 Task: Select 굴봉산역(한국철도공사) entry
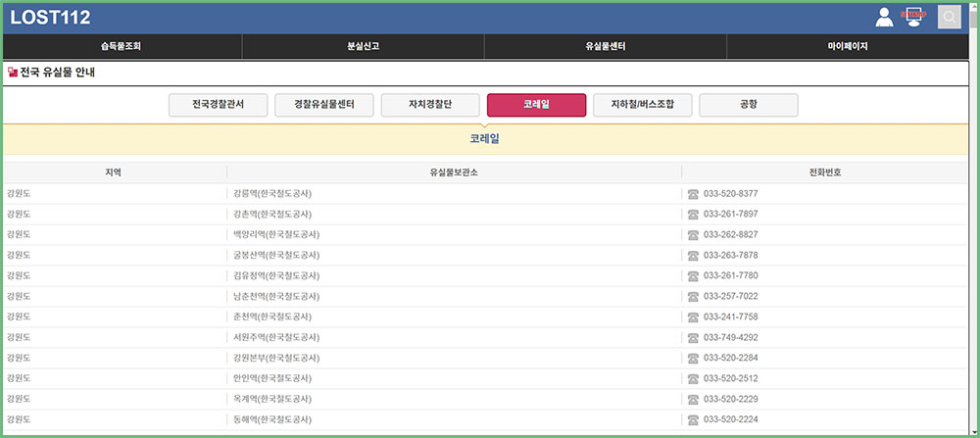tap(276, 255)
